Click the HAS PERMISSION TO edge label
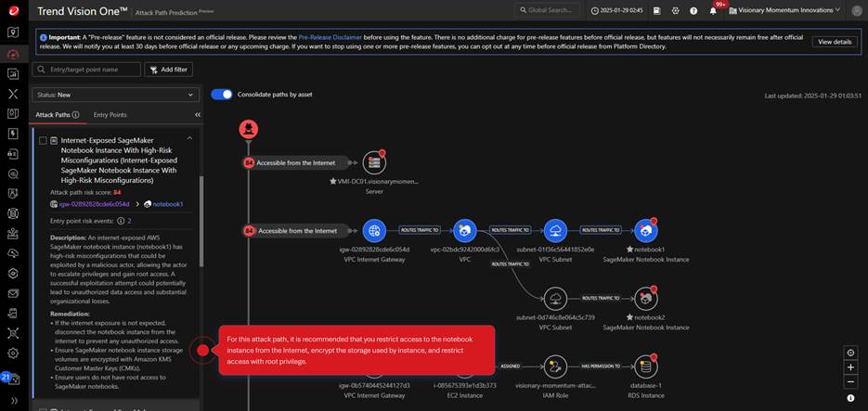This screenshot has height=411, width=868. coord(601,366)
